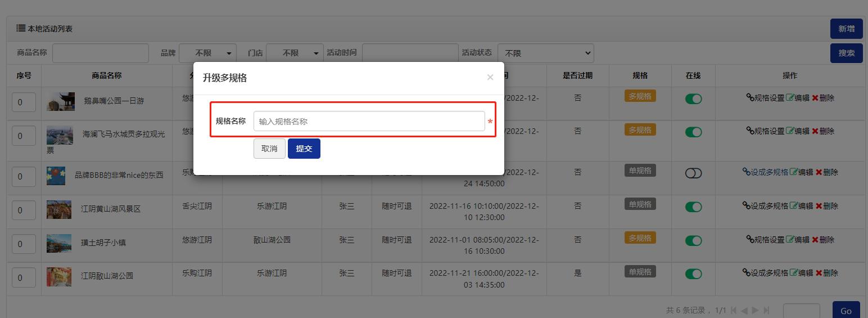Click 多规格 badge for 鹅鼻嘴公园一日游

tap(640, 96)
